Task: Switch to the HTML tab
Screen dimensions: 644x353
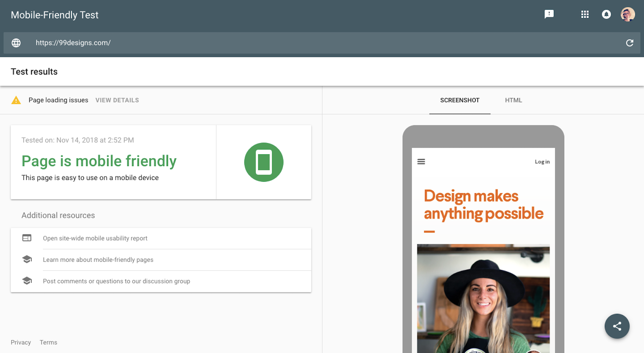Action: click(513, 100)
